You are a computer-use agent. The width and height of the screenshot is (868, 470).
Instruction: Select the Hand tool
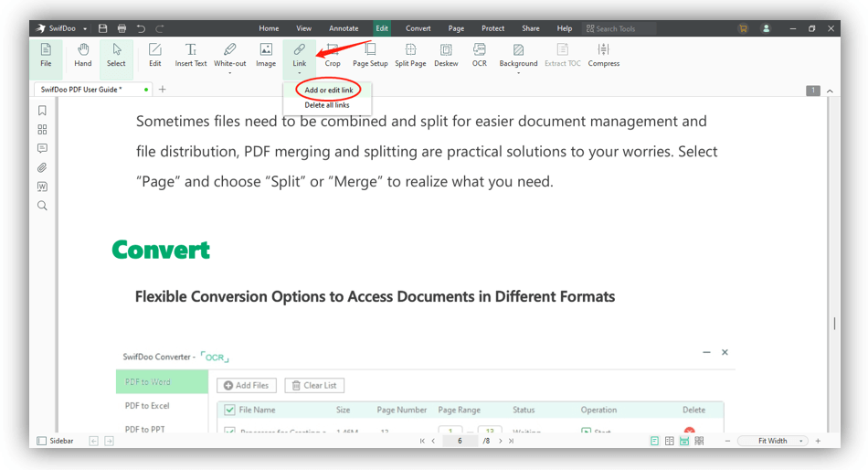[x=83, y=55]
